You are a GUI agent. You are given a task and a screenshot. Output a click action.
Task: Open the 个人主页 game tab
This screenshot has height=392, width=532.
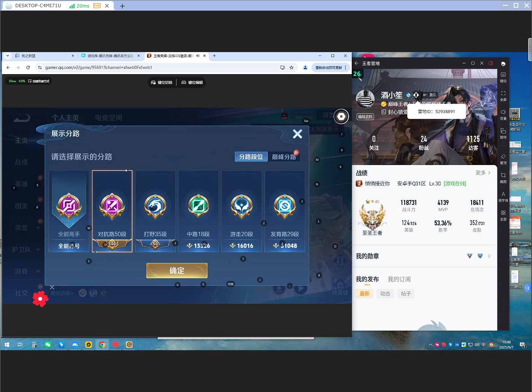point(65,118)
